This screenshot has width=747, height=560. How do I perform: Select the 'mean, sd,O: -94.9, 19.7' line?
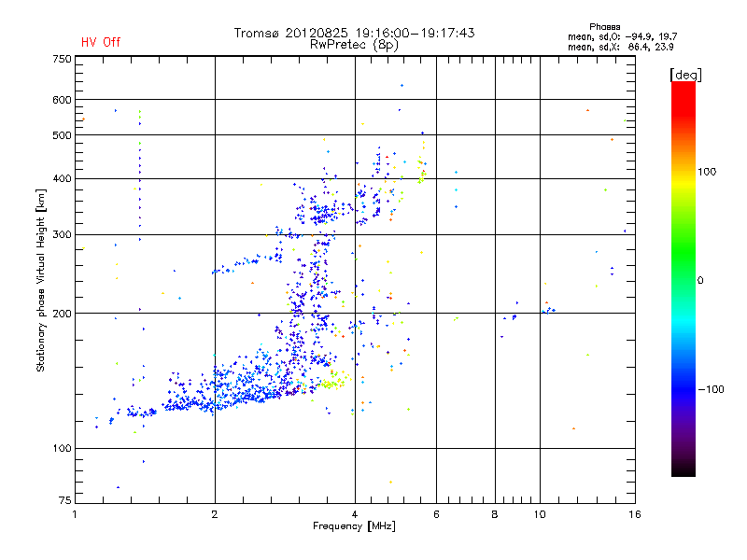pos(622,36)
